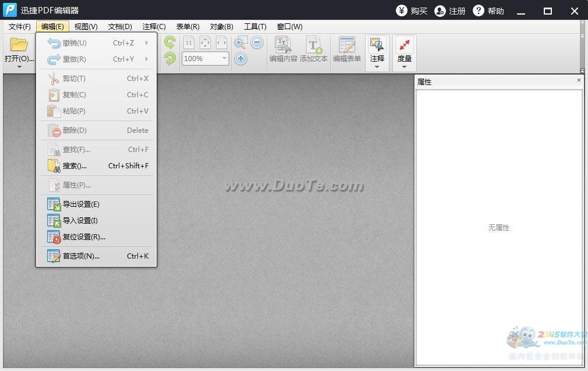Click the zoom in plus icon
Image resolution: width=588 pixels, height=371 pixels.
pos(240,58)
